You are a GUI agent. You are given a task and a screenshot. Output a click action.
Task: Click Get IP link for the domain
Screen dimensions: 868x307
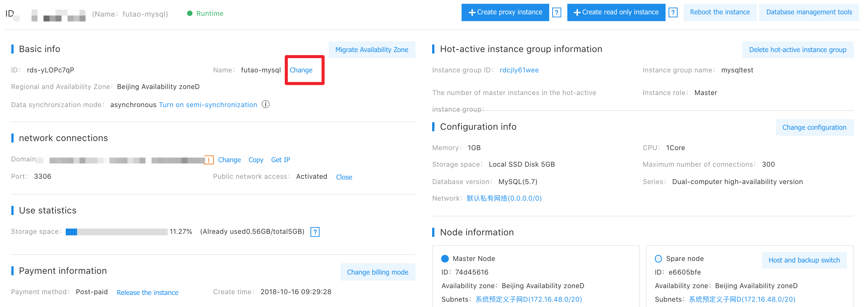(280, 160)
